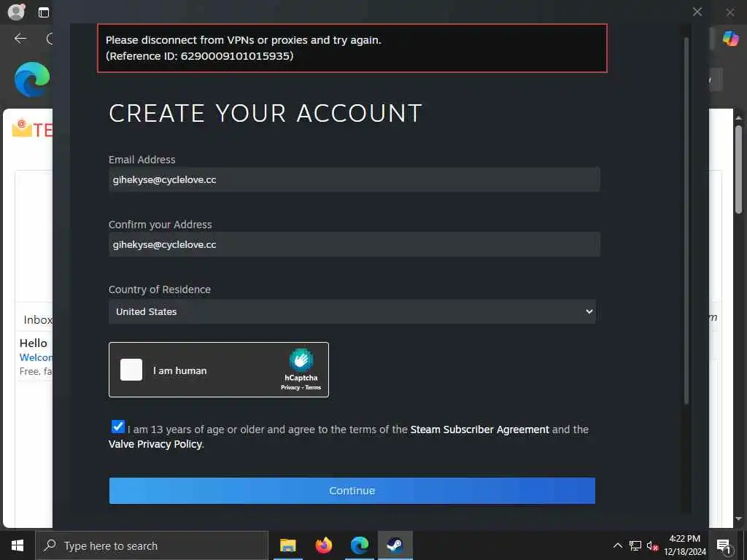
Task: Open the network status tray icon
Action: (x=635, y=545)
